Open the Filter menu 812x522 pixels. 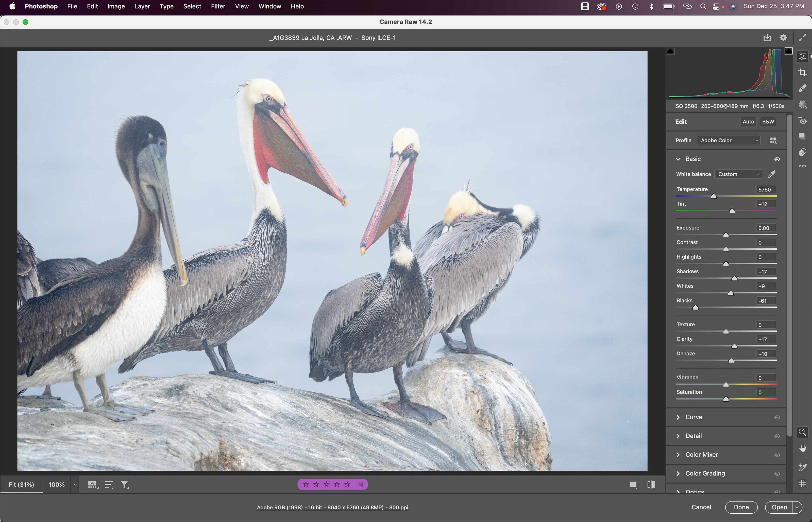pos(218,6)
